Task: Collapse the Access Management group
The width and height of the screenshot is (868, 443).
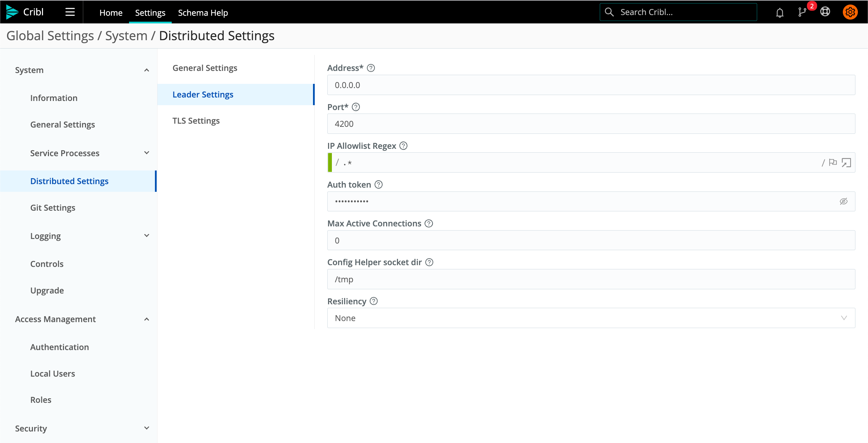Action: (147, 319)
